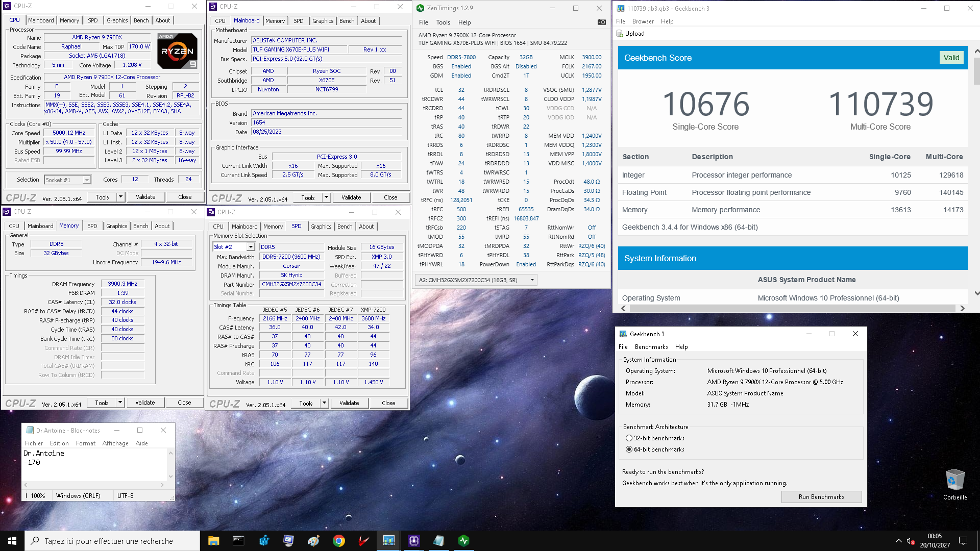Click the Geekbench 3 dialog title icon
980x551 pixels.
[623, 334]
